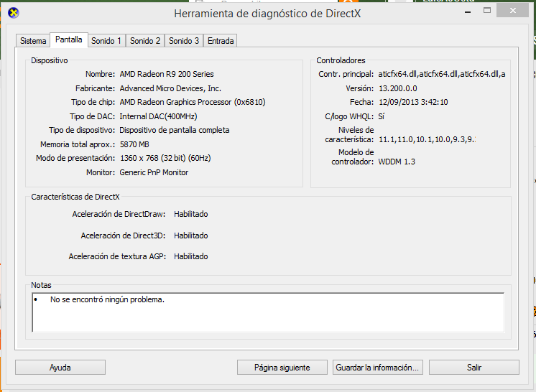Image resolution: width=536 pixels, height=392 pixels.
Task: Click 'Advanced Micro Devices, Inc.' value
Action: [170, 88]
